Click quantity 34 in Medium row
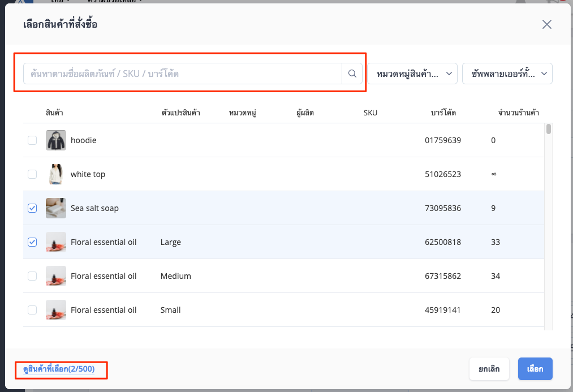The image size is (573, 392). pos(496,276)
